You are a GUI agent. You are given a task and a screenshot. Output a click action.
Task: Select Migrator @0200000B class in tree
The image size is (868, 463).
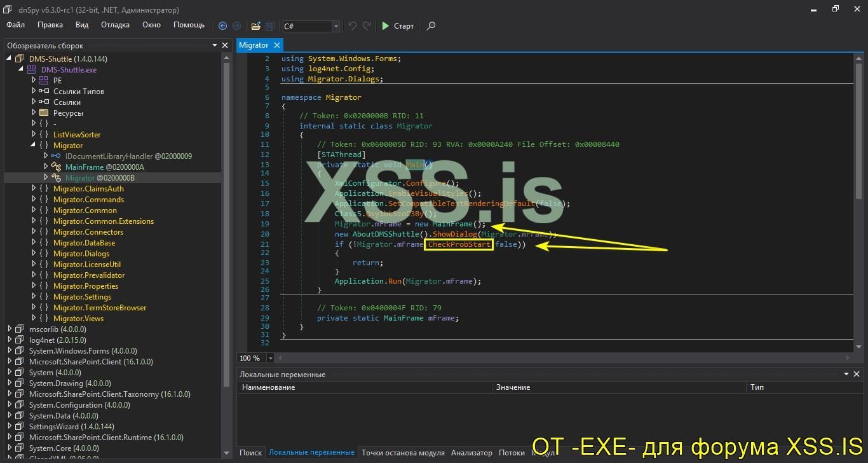click(x=100, y=178)
